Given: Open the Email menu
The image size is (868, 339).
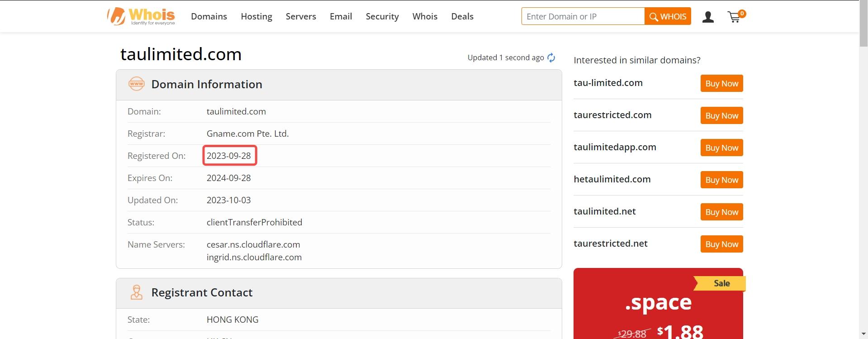Looking at the screenshot, I should 341,16.
